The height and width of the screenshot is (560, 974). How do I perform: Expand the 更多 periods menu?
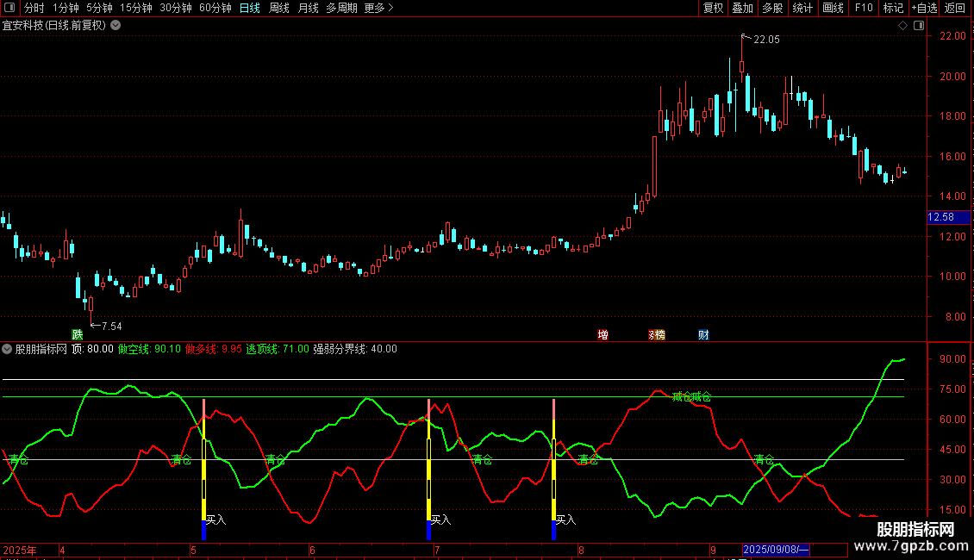[378, 8]
